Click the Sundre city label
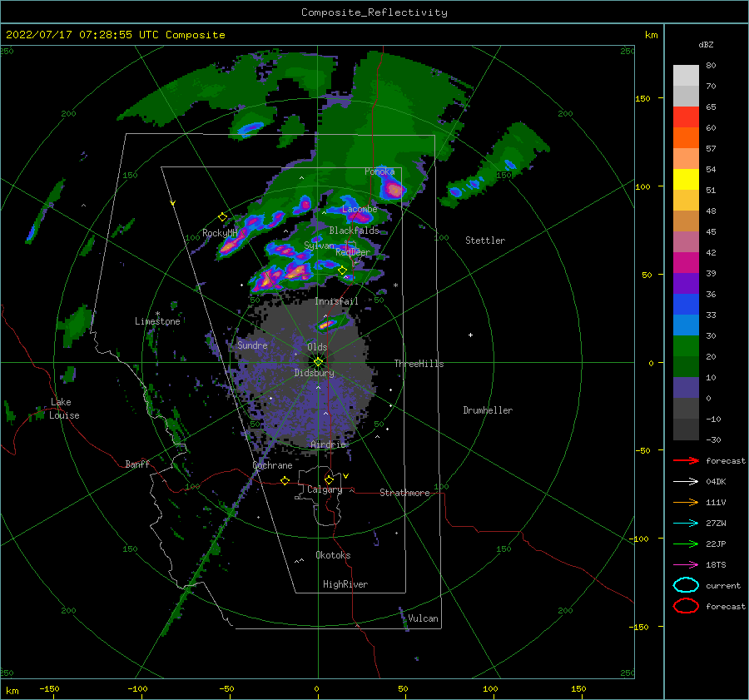This screenshot has width=749, height=700. [252, 345]
